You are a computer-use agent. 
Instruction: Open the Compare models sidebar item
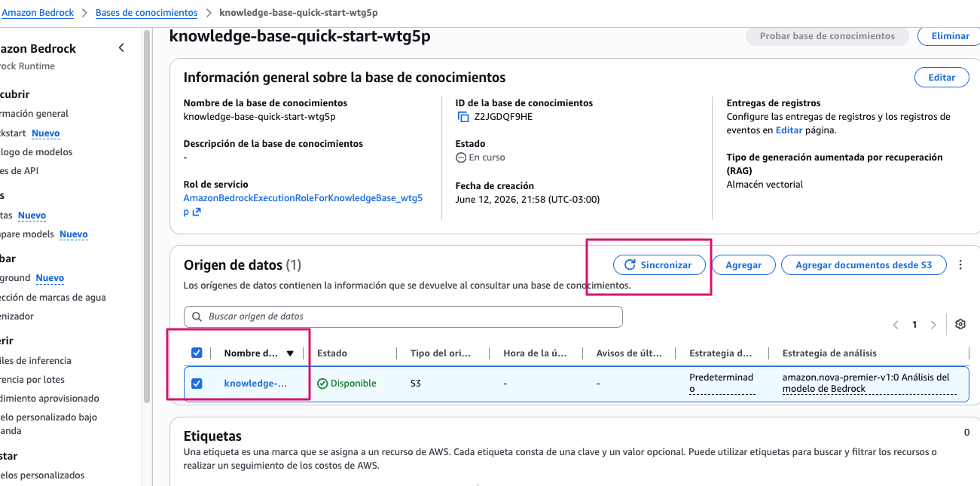point(27,234)
